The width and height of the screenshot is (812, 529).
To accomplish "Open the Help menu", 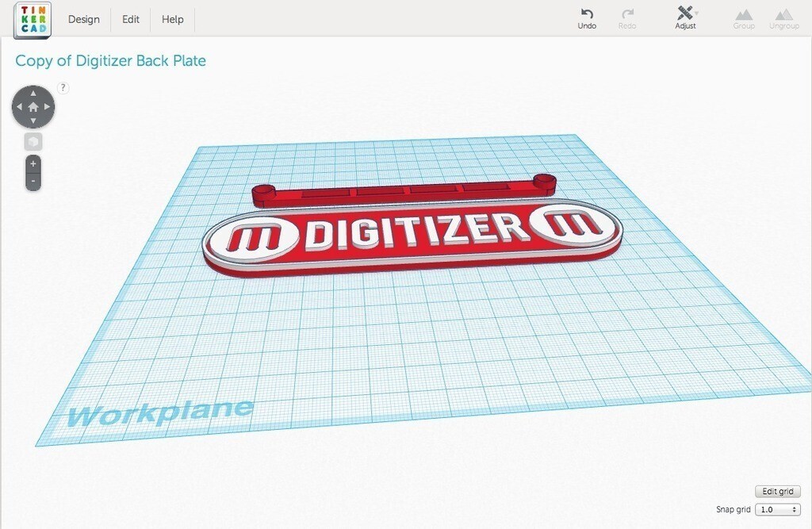I will click(x=172, y=19).
